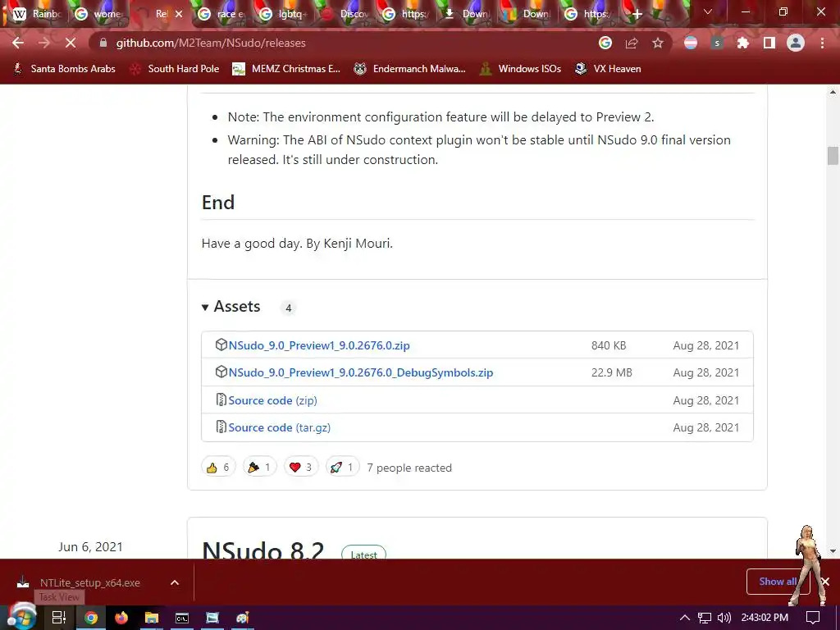The image size is (840, 630).
Task: Click the pink-blue striped extension icon
Action: pyautogui.click(x=691, y=43)
